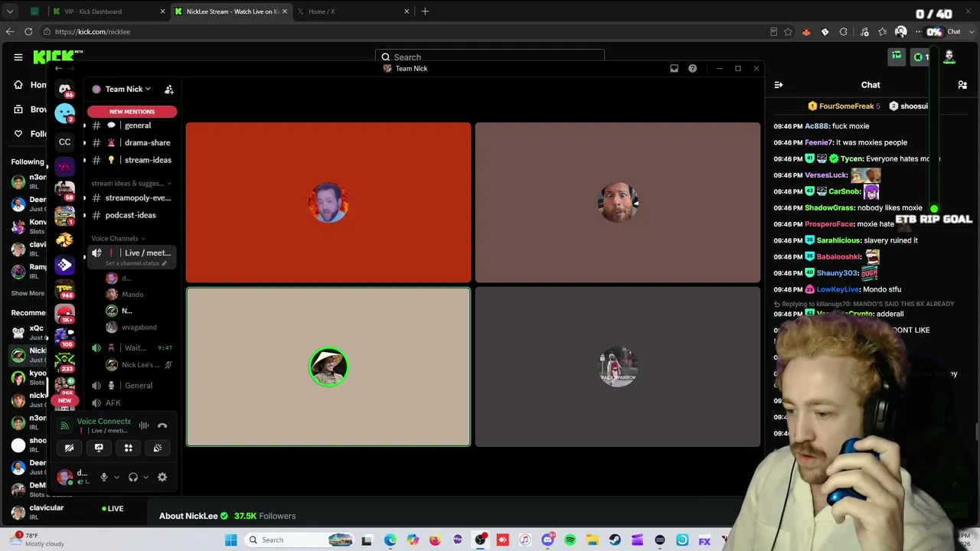This screenshot has width=980, height=551.
Task: Open the Kick hamburger menu
Action: [x=18, y=57]
